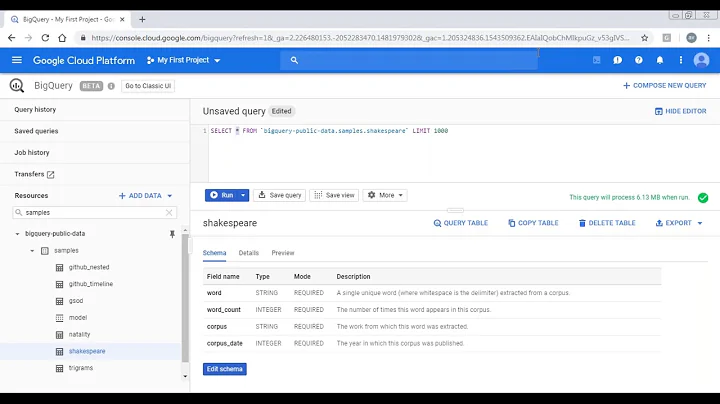Viewport: 720px width, 404px height.
Task: Open notifications bell icon
Action: pos(660,60)
